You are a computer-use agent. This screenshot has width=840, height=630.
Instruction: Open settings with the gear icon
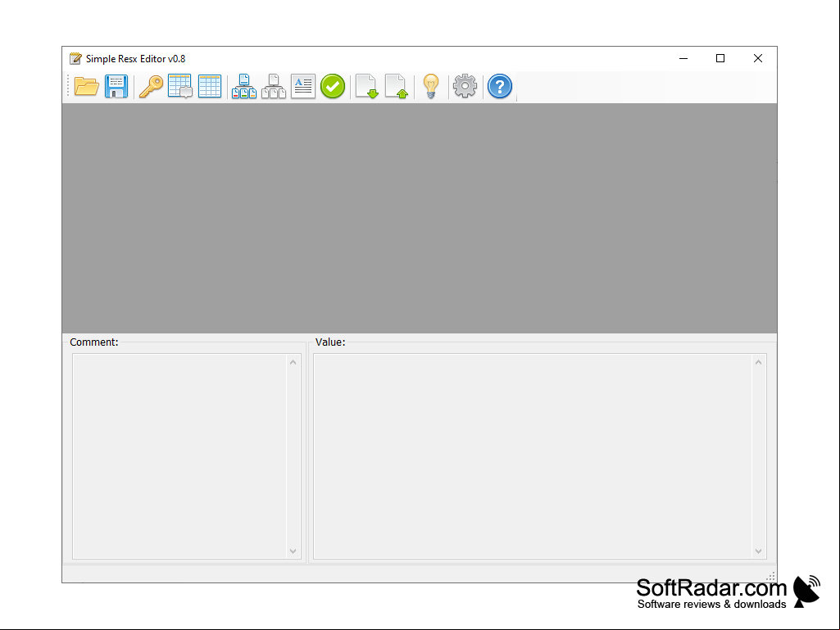tap(465, 86)
